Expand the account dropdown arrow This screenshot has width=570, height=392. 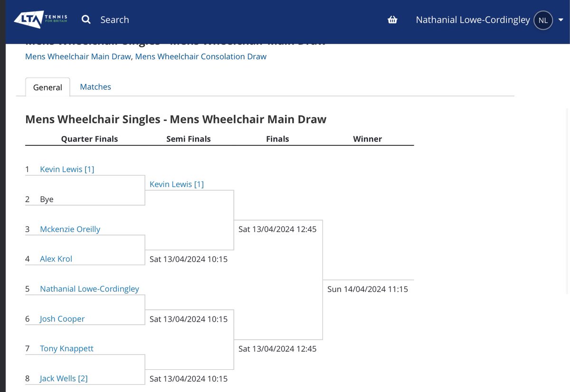pos(560,20)
